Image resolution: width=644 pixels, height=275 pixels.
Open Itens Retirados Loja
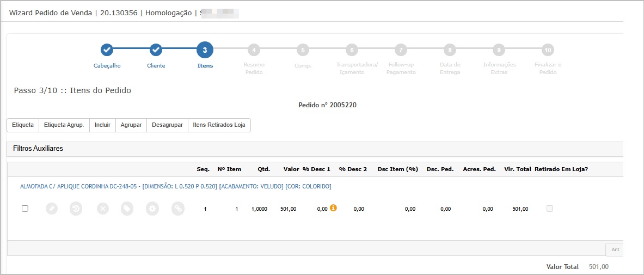[219, 125]
